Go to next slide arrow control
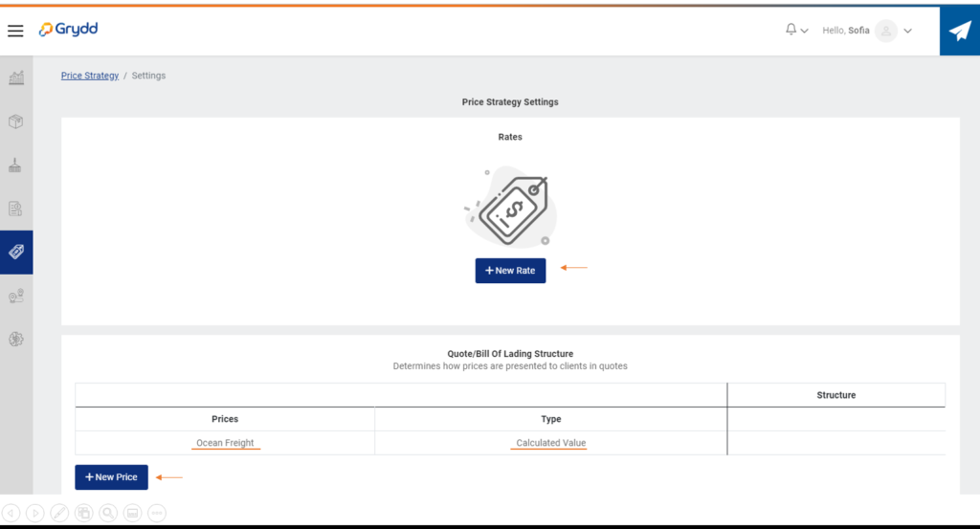Image resolution: width=980 pixels, height=529 pixels. (x=35, y=513)
